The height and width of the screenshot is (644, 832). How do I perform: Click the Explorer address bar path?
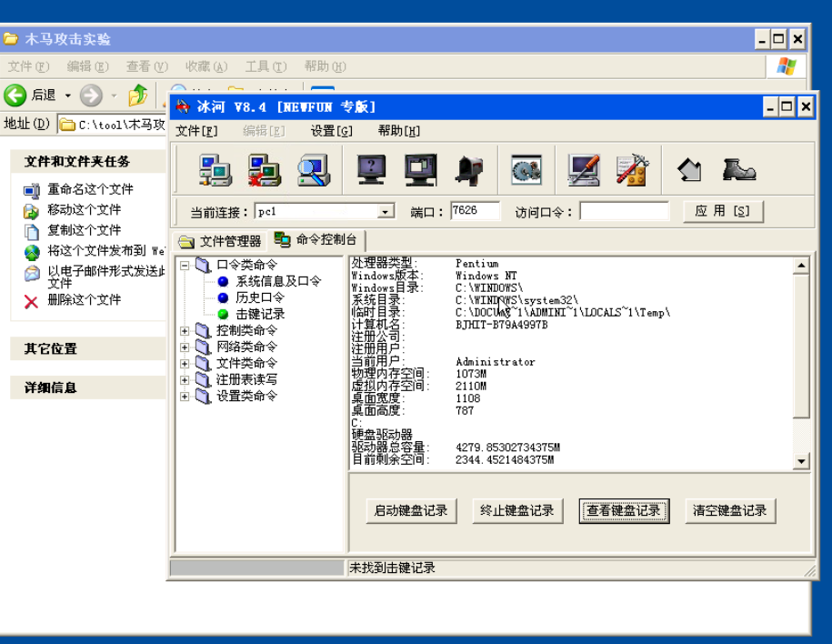coord(122,125)
